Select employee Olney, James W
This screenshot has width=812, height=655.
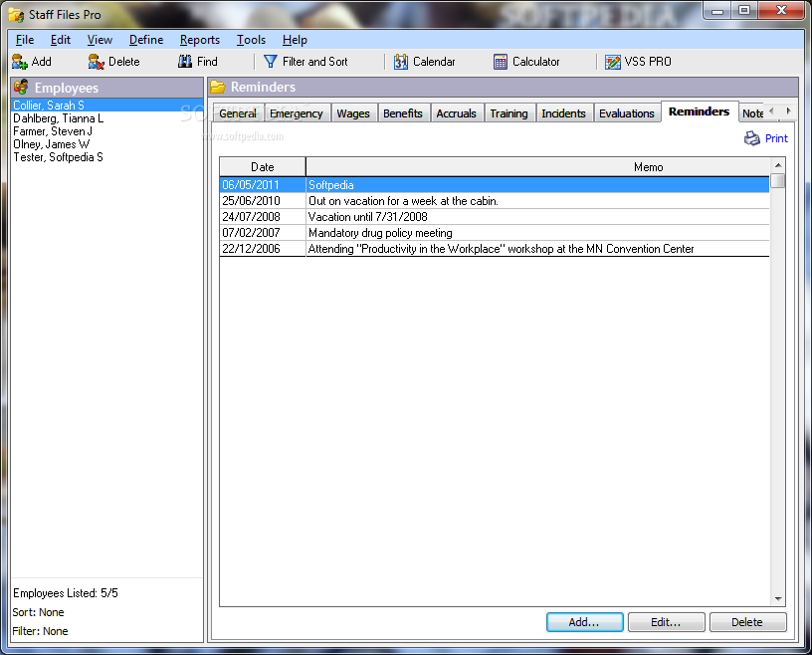(x=107, y=144)
